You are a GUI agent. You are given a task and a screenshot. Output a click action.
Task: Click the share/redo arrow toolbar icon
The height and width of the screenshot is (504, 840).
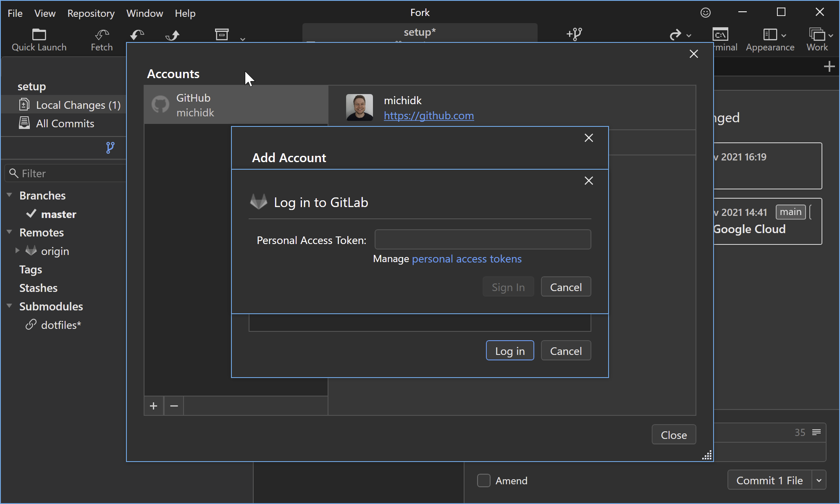click(x=675, y=34)
